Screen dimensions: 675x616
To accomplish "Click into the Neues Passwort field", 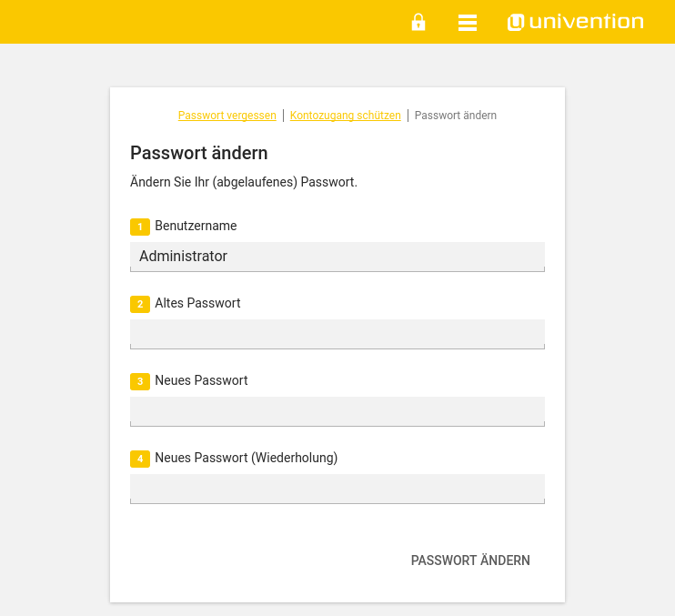I will click(x=337, y=411).
